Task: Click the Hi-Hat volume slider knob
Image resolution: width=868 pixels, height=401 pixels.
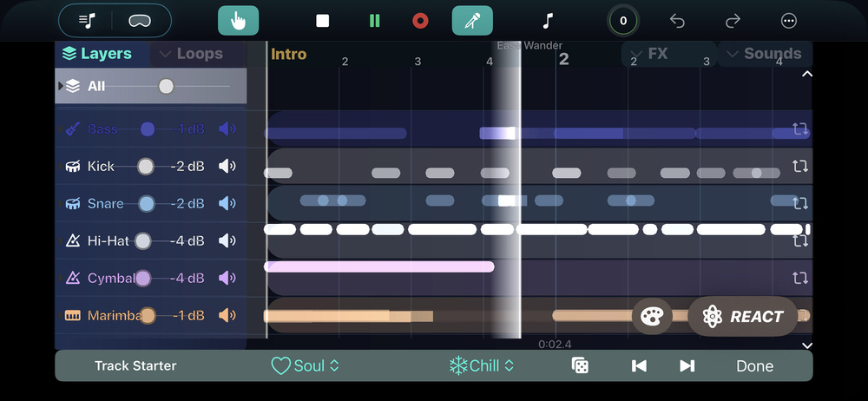Action: coord(142,240)
